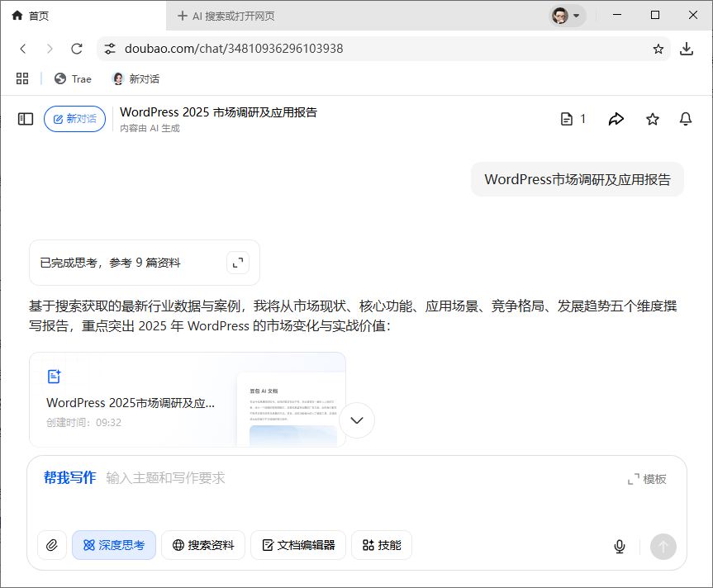The image size is (713, 588).
Task: Start a 新对话 with the button
Action: pyautogui.click(x=74, y=119)
